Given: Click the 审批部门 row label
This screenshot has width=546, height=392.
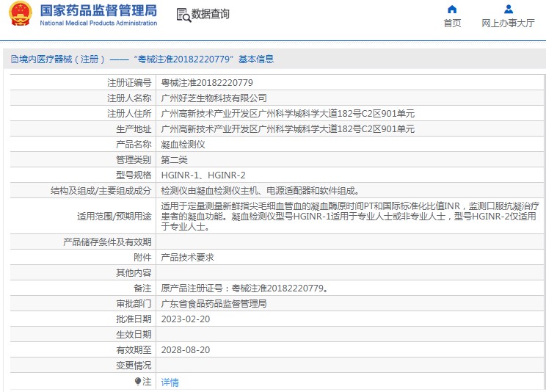Looking at the screenshot, I should click(134, 303).
